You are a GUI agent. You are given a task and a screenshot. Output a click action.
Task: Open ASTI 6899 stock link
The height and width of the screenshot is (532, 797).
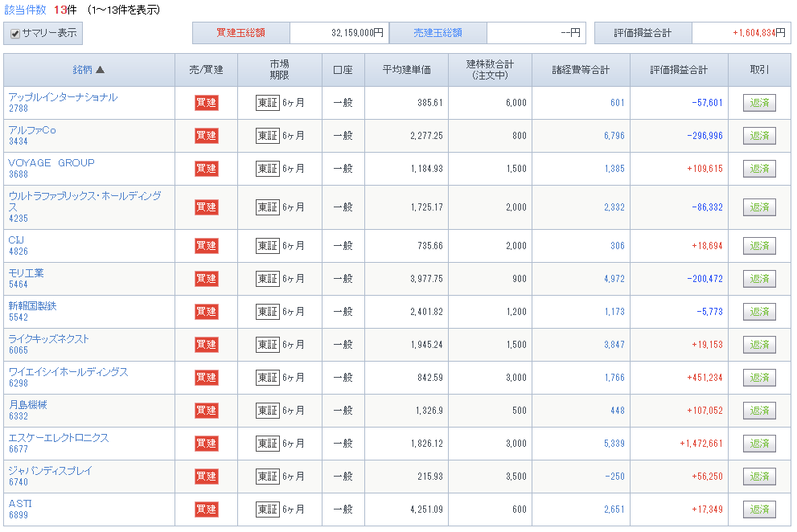(x=20, y=509)
